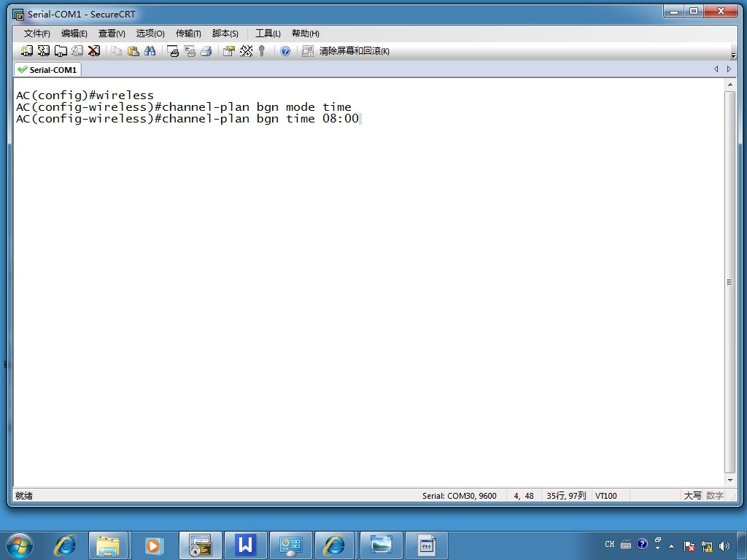Click '大写' caps lock indicator
Screen dimensions: 747x560
pos(693,496)
